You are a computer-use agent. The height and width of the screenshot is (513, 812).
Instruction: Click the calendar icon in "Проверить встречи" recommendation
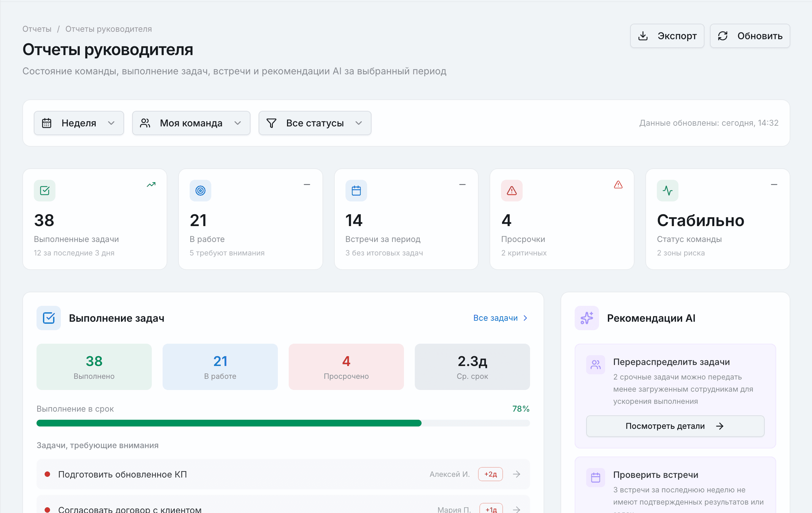pyautogui.click(x=595, y=477)
